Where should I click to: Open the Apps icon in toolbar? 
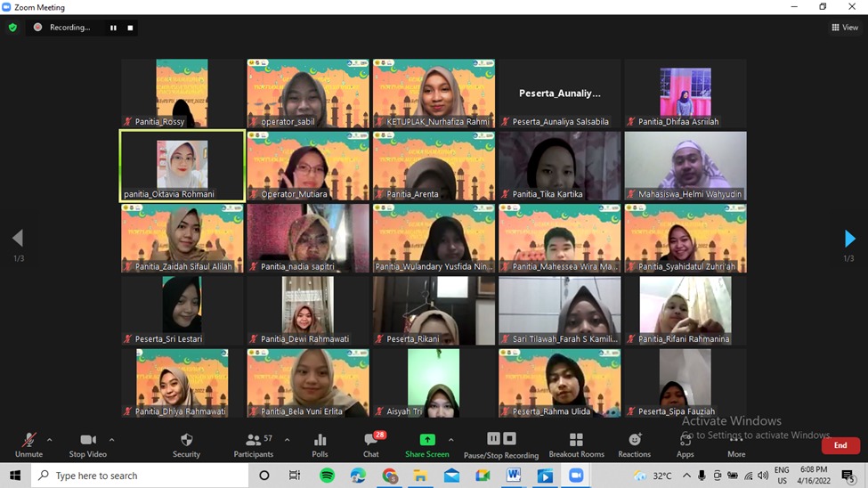point(685,443)
